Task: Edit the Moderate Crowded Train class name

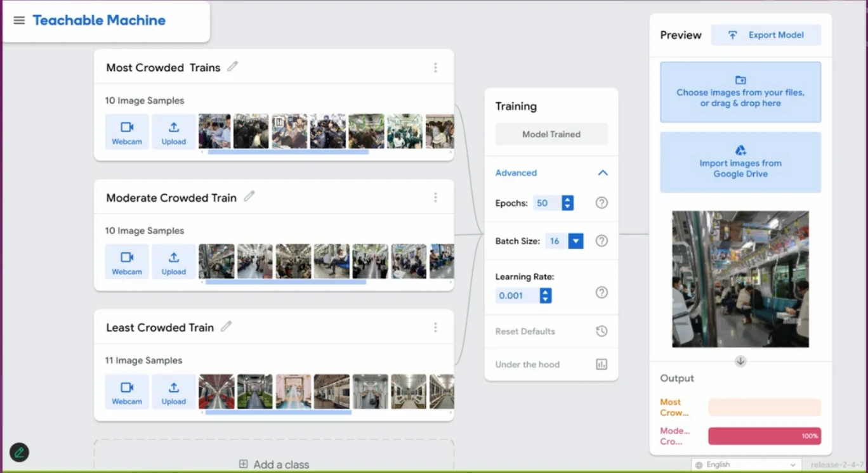Action: click(249, 197)
